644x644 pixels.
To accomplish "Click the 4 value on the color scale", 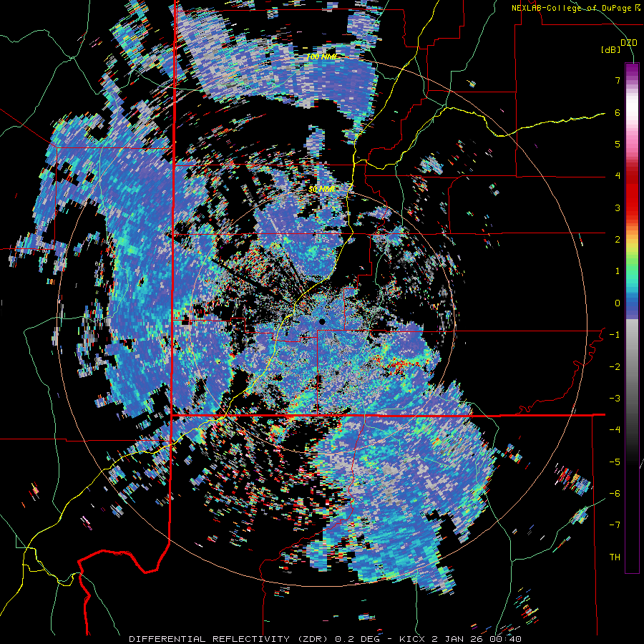I will click(618, 176).
